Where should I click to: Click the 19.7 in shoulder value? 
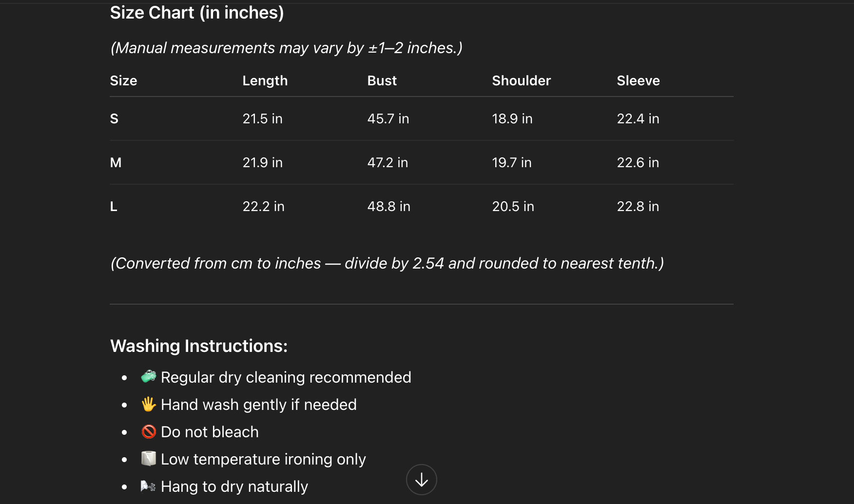[511, 162]
